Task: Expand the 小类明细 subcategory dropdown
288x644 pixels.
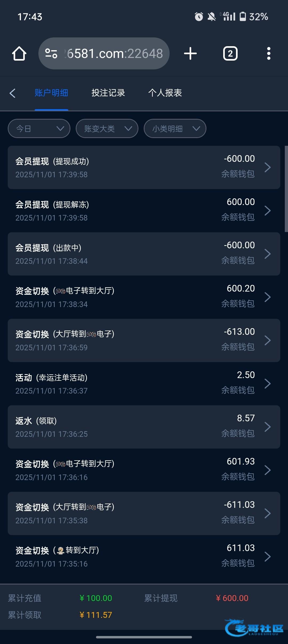Action: click(175, 129)
